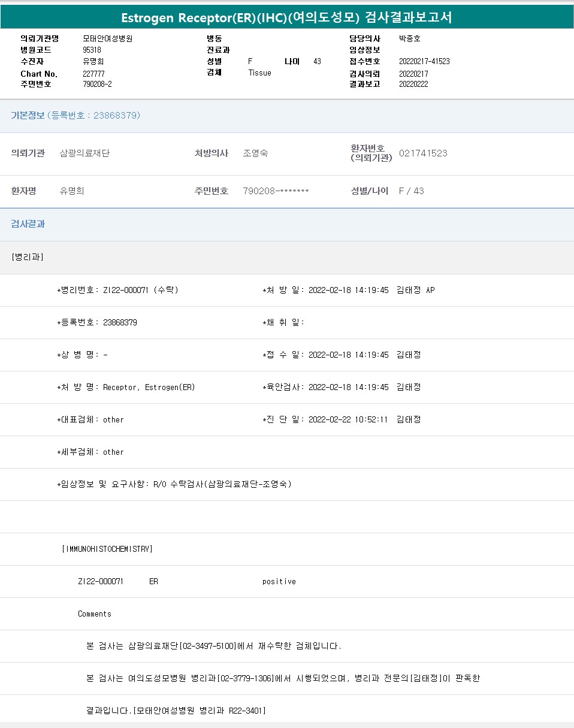Click the pathology number ZI22-000071 (수탁)
The width and height of the screenshot is (574, 728).
(x=141, y=290)
